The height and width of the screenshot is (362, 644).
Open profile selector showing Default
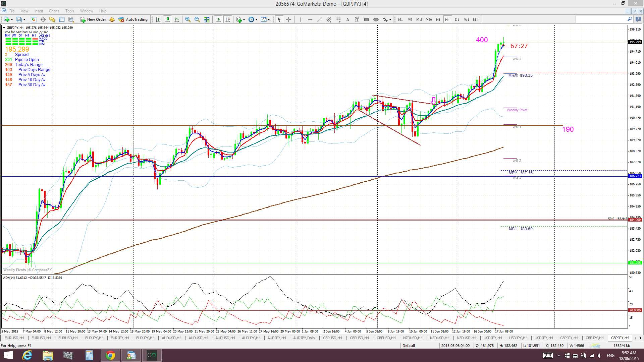(x=409, y=346)
